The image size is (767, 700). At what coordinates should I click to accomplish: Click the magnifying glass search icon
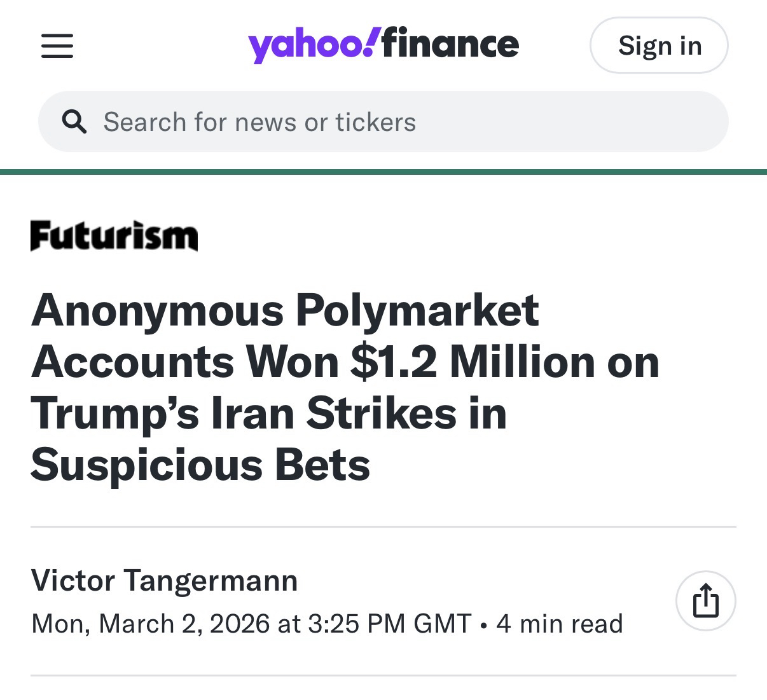click(74, 121)
